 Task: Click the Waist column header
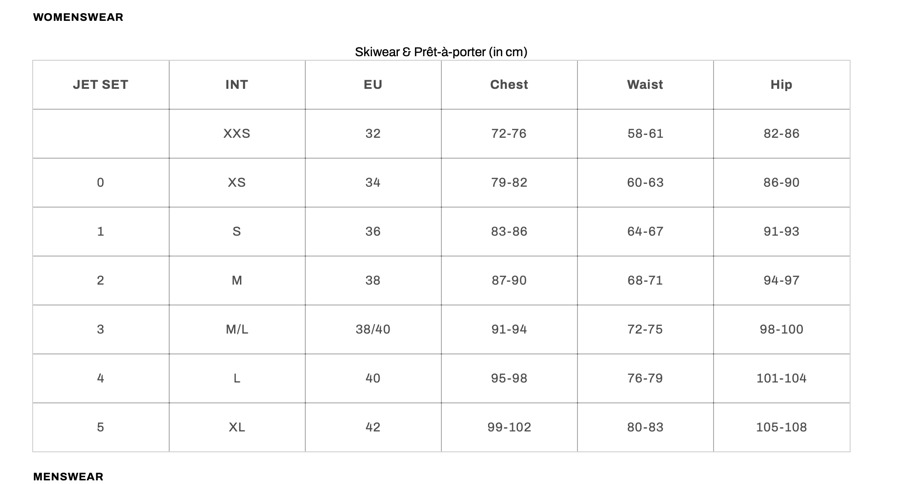pyautogui.click(x=645, y=85)
